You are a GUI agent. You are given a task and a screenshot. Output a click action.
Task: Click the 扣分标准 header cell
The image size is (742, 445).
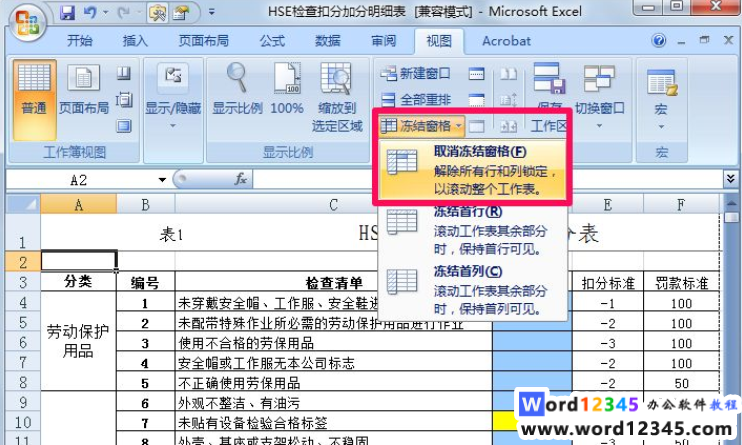coord(608,283)
